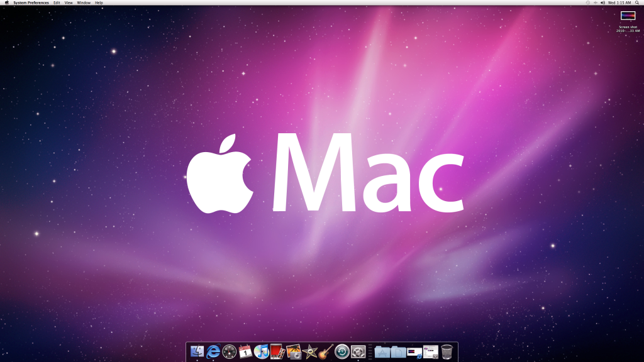The height and width of the screenshot is (362, 644).
Task: Restore minimized System Preferences window in Dock
Action: click(x=430, y=352)
